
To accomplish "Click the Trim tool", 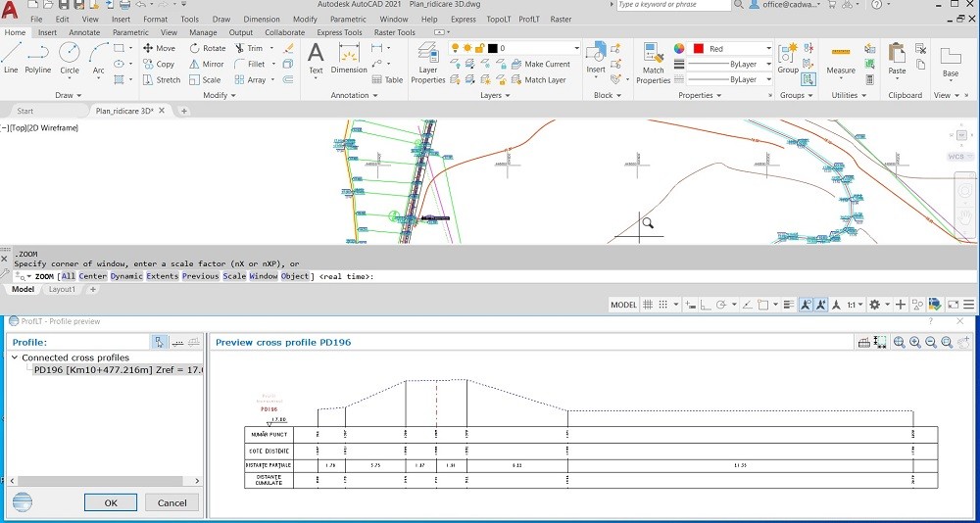I will click(x=249, y=48).
